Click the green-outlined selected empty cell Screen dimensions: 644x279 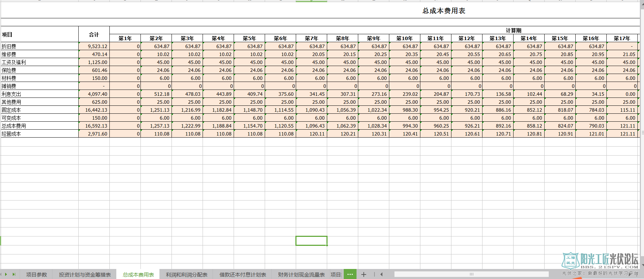311,241
